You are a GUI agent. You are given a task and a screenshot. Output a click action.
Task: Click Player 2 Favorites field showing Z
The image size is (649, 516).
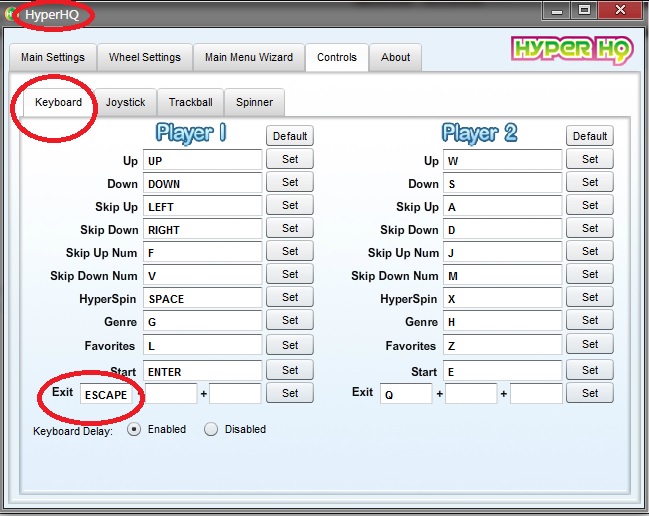502,345
